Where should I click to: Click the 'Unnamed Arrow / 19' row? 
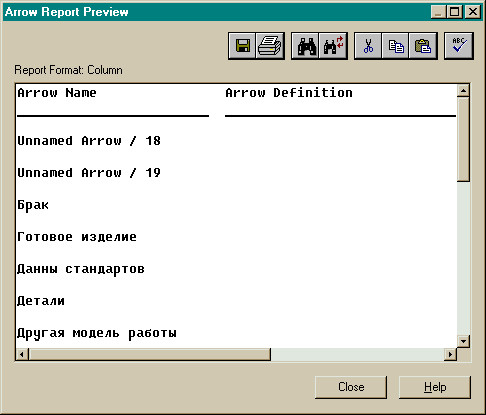click(89, 173)
